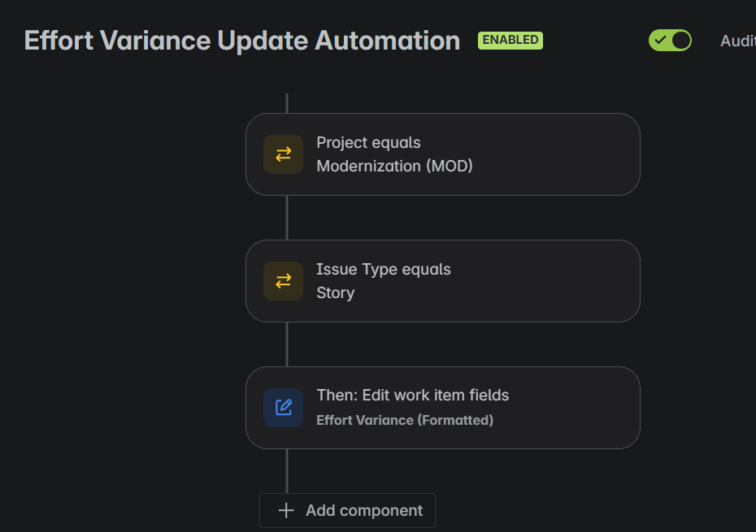756x532 pixels.
Task: Open the Audit log link
Action: pyautogui.click(x=738, y=41)
